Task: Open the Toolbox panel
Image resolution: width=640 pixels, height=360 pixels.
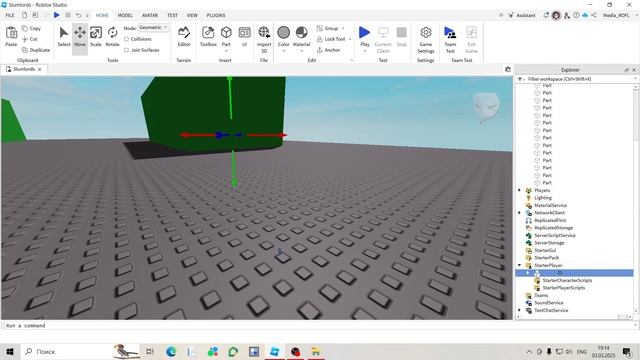Action: pyautogui.click(x=208, y=37)
